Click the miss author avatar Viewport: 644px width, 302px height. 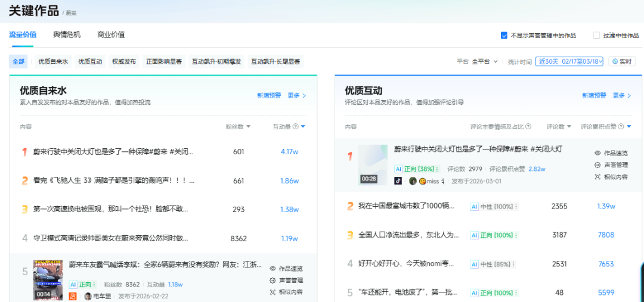tap(413, 181)
